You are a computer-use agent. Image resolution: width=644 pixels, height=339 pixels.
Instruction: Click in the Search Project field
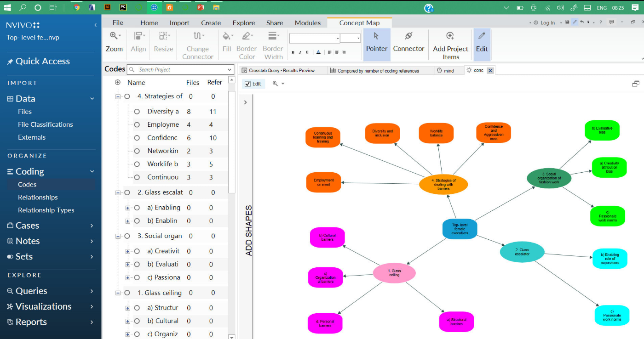click(x=181, y=69)
